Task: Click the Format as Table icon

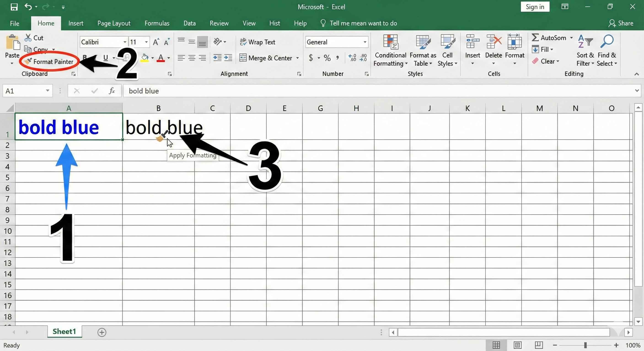Action: (x=423, y=42)
